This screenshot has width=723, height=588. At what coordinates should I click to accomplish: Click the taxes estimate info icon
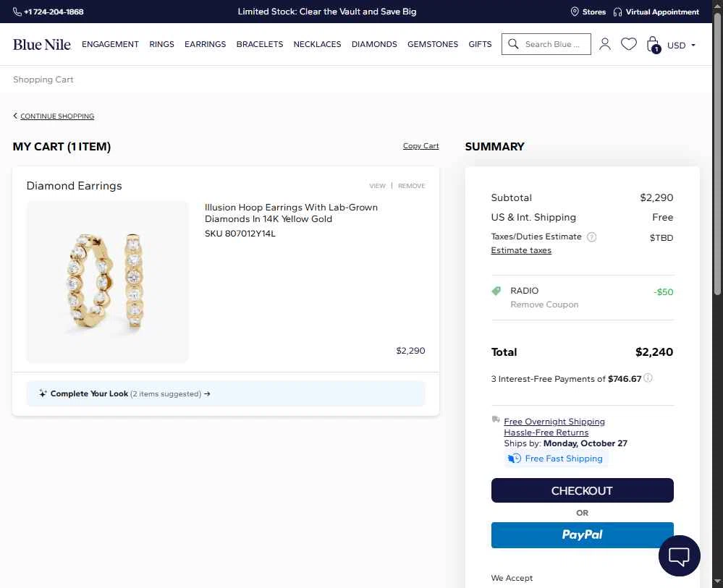[x=591, y=237]
